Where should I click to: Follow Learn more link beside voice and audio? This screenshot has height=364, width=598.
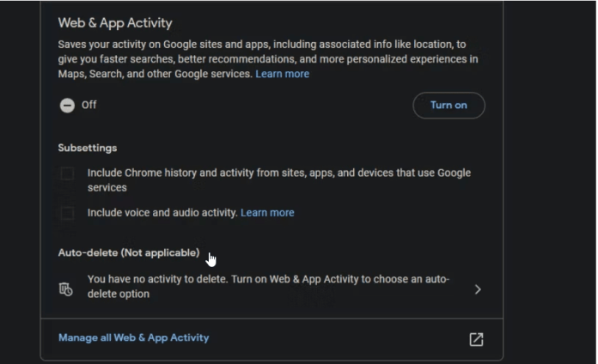(x=267, y=213)
